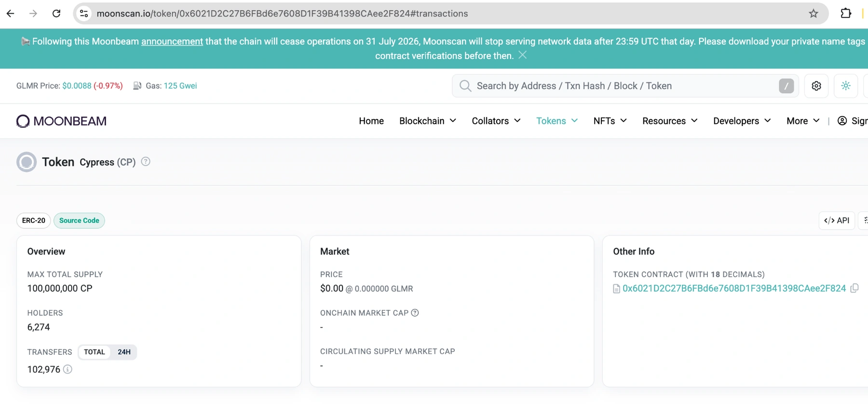Expand Tokens menu
Screen dimensions: 868x404
point(556,121)
